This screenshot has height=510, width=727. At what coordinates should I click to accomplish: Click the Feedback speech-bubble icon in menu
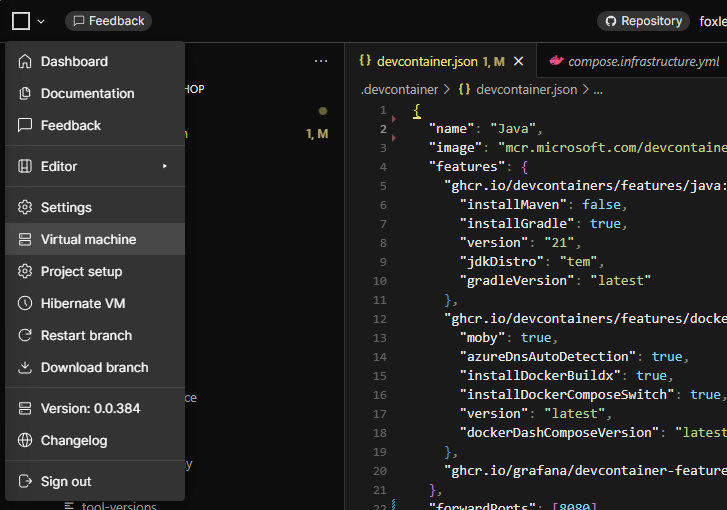[25, 125]
